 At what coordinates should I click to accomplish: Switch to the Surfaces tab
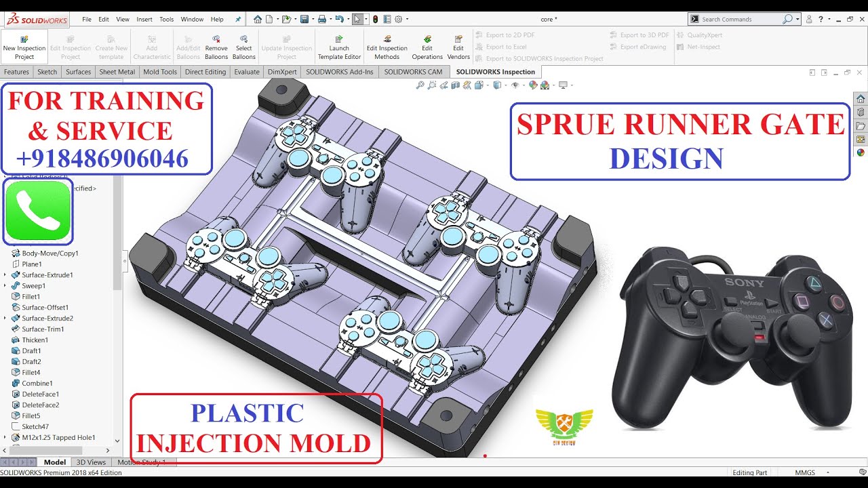coord(79,72)
